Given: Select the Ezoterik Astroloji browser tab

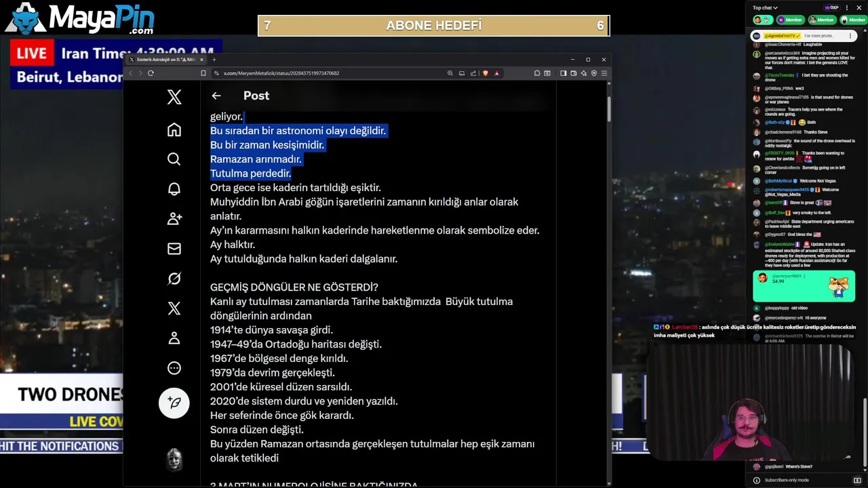Looking at the screenshot, I should [x=165, y=60].
